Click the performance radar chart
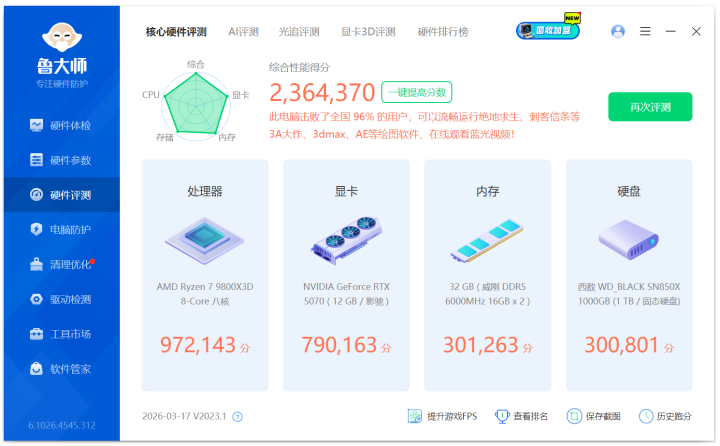This screenshot has height=446, width=720. tap(196, 104)
